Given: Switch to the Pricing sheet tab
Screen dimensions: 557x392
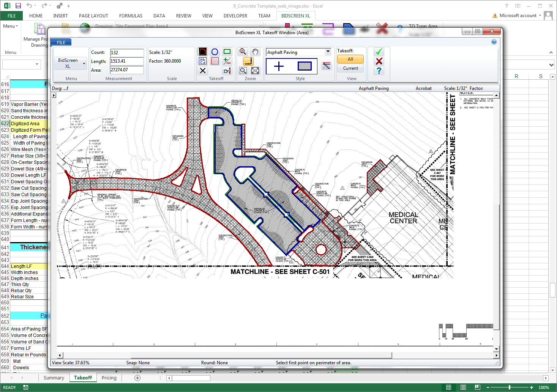Looking at the screenshot, I should coord(109,378).
